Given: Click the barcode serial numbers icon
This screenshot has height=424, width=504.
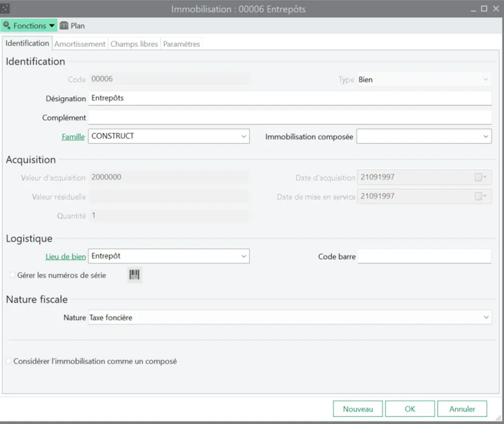Looking at the screenshot, I should (135, 275).
